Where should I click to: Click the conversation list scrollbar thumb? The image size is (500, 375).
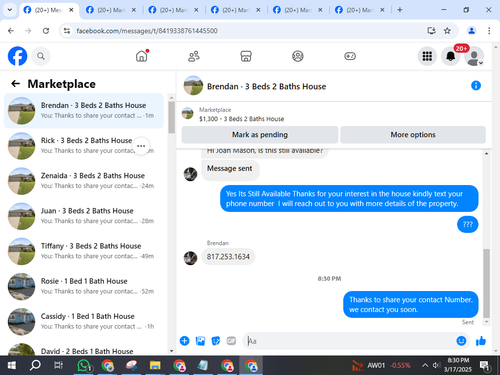pos(171,117)
